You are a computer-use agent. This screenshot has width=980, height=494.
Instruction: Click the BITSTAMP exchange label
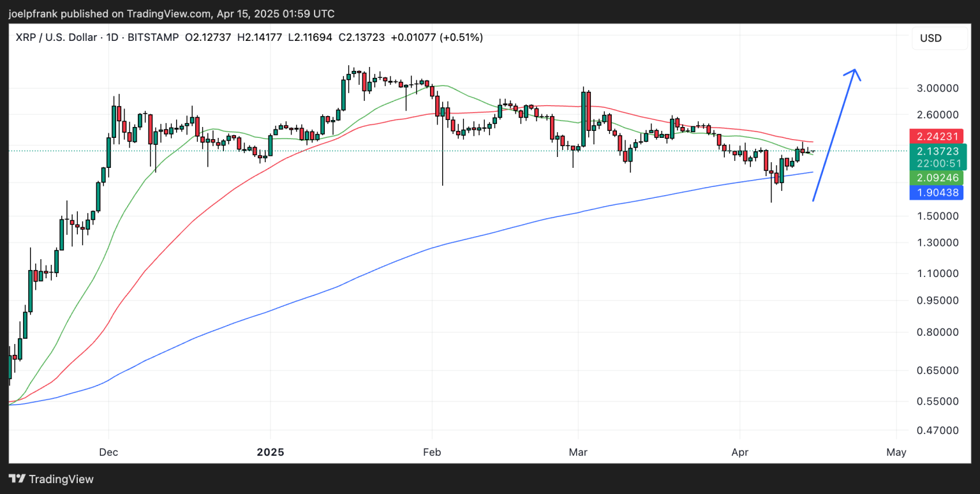tap(153, 38)
